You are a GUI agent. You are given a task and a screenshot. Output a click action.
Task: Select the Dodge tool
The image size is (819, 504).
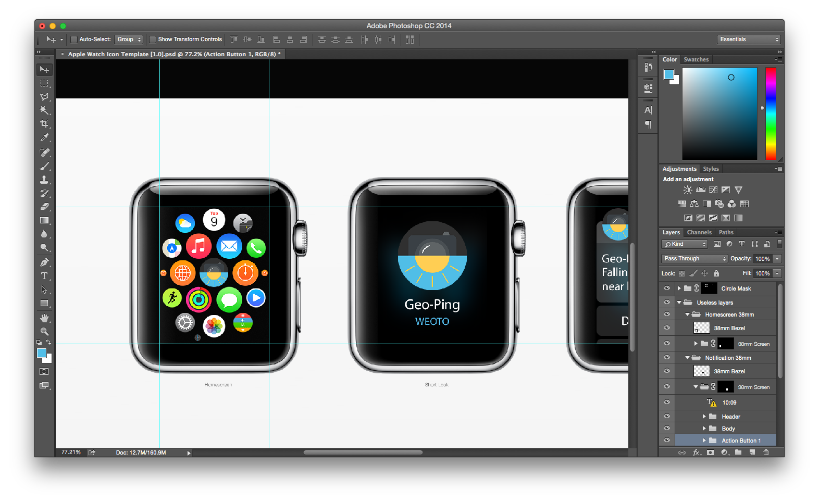point(44,247)
